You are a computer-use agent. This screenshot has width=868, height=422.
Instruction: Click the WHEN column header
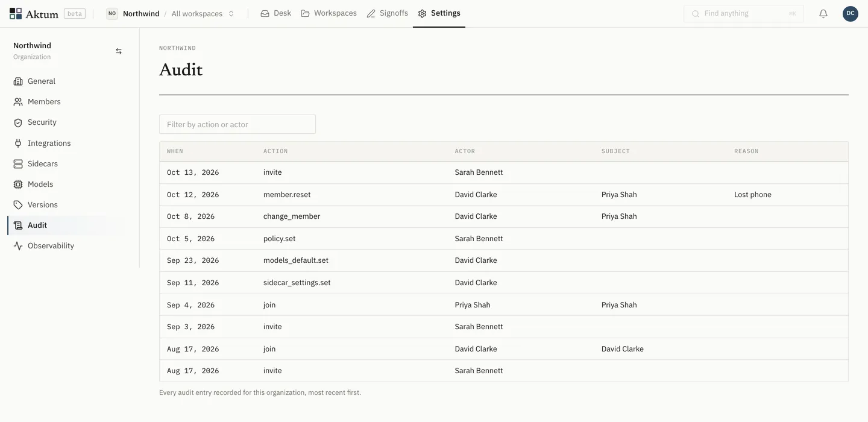pos(175,151)
